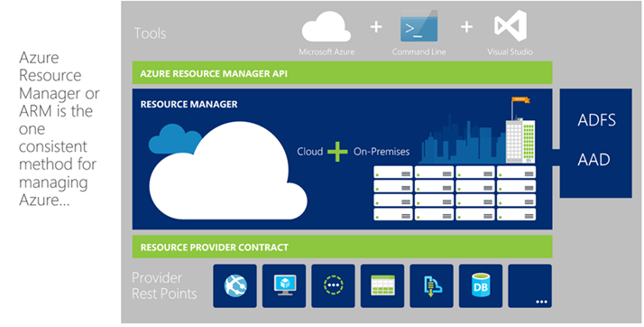Select the document download provider tile
Image resolution: width=644 pixels, height=327 pixels.
(x=432, y=285)
